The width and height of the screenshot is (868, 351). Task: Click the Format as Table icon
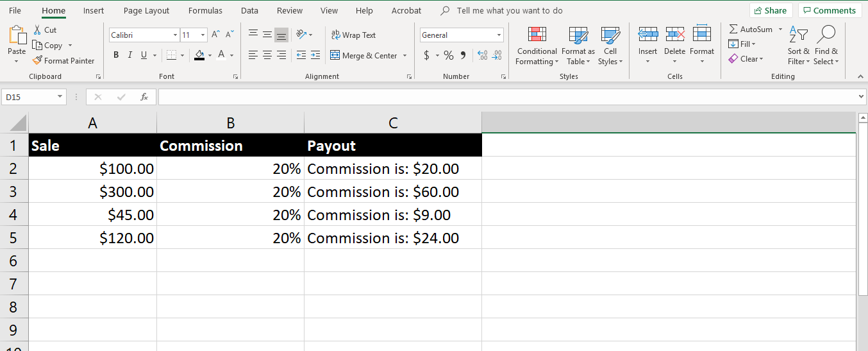point(578,35)
